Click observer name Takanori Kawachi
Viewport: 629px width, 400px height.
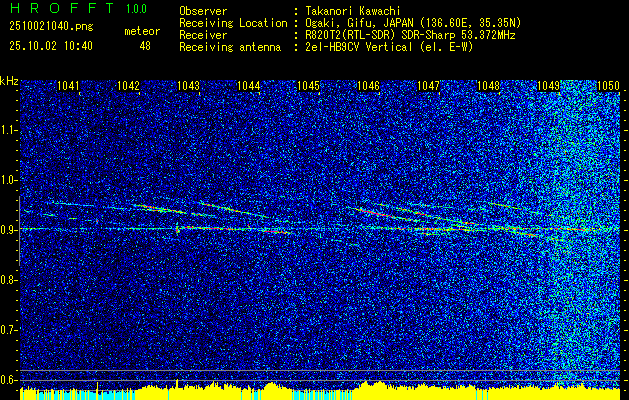coord(353,11)
